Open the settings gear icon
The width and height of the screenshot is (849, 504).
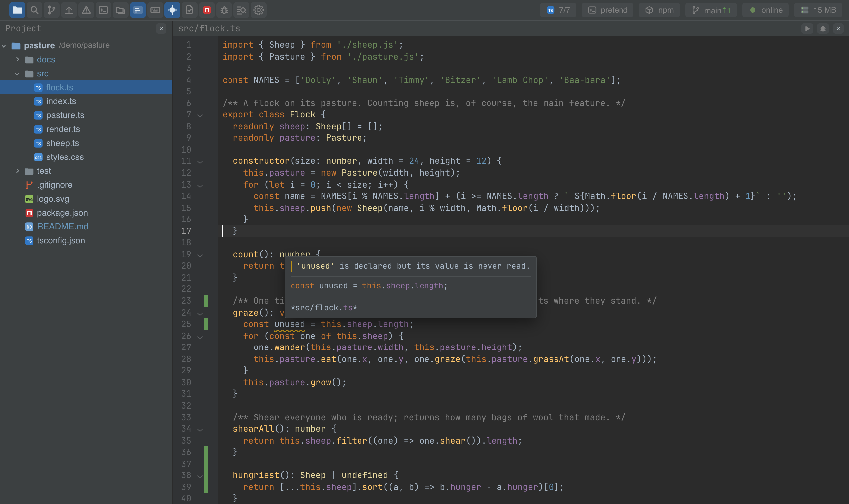(259, 10)
